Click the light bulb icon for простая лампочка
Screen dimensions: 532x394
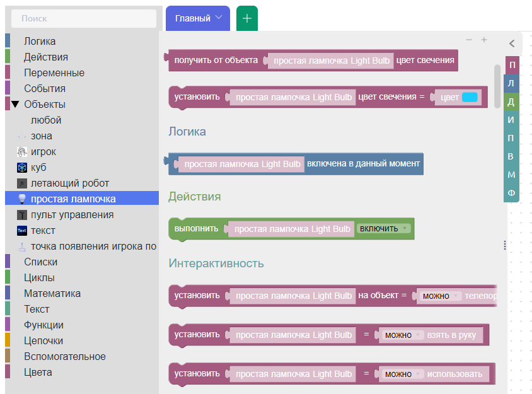pyautogui.click(x=21, y=199)
